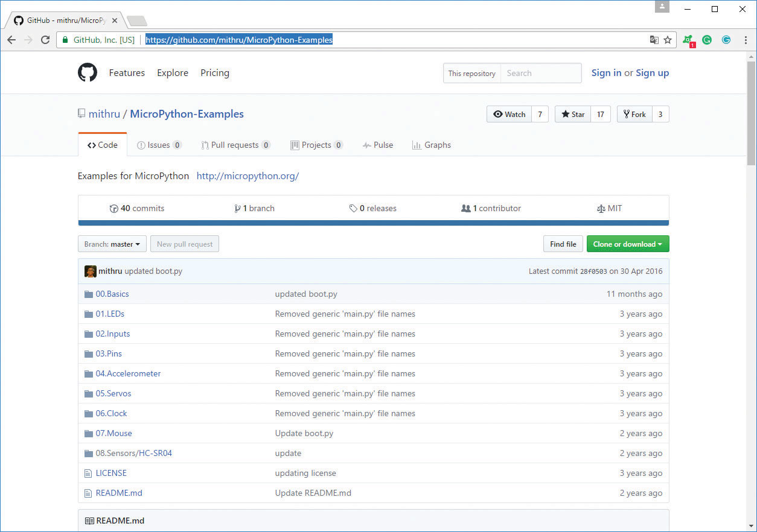The image size is (757, 532).
Task: Click the Find file button
Action: [563, 244]
